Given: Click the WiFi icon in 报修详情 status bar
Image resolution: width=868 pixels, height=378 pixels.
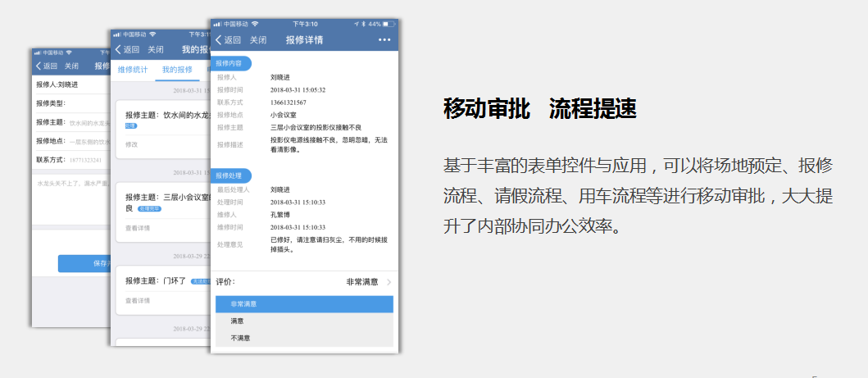Looking at the screenshot, I should pos(255,24).
